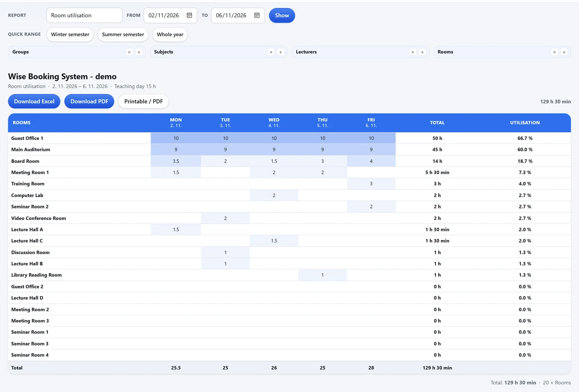Clear the Lecturers filter with its x icon
The height and width of the screenshot is (392, 579).
(x=413, y=52)
